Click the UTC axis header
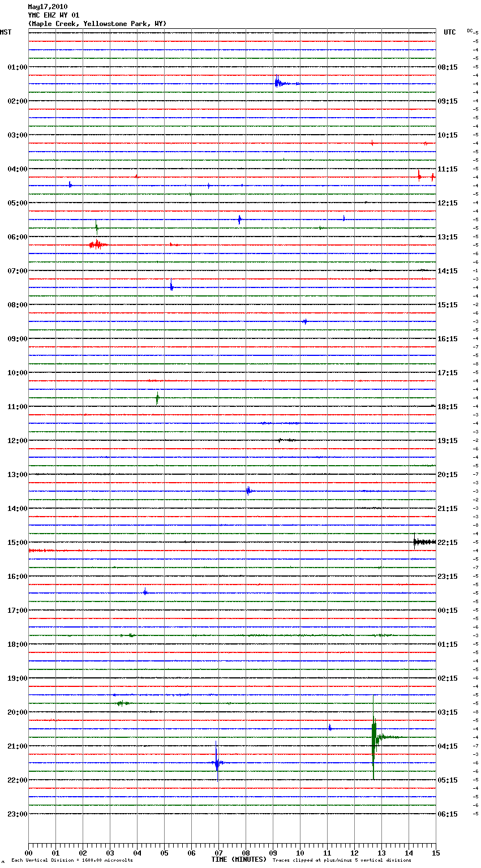 pyautogui.click(x=449, y=32)
